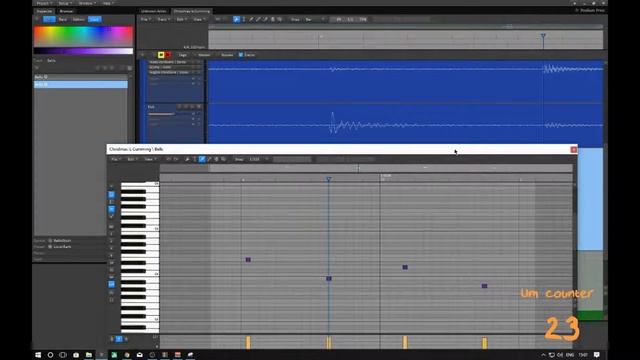The image size is (640, 360).
Task: Open Cortana search from the taskbar
Action: click(x=51, y=355)
